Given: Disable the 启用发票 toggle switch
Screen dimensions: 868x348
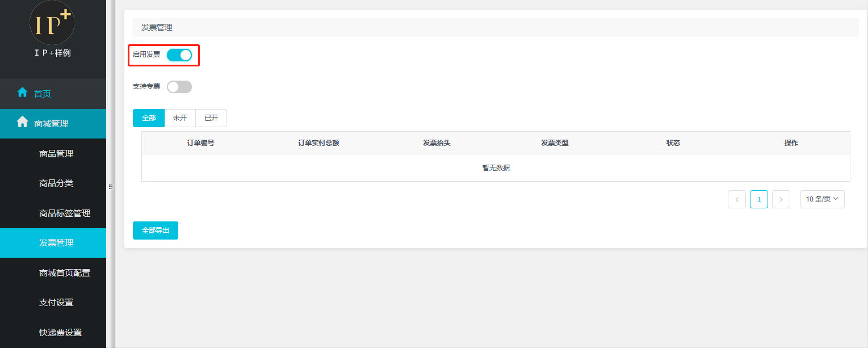Looking at the screenshot, I should tap(179, 55).
